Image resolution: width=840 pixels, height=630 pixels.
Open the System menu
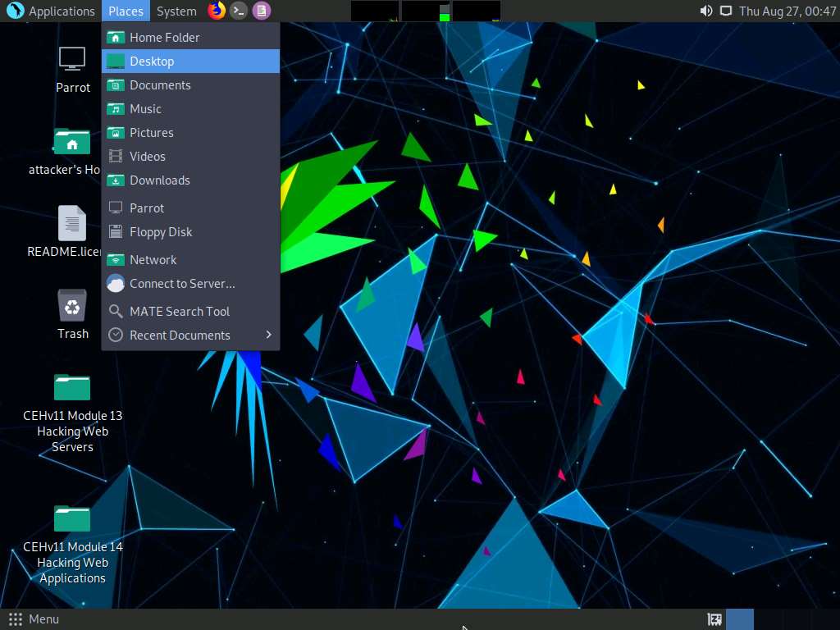(x=176, y=11)
